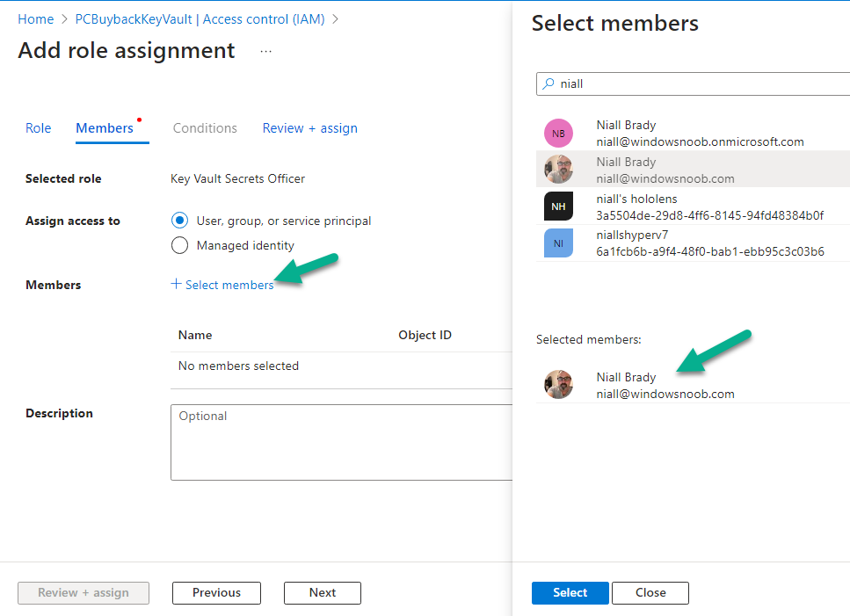Click the photo avatar under Selected members
This screenshot has height=616, width=850.
click(x=558, y=385)
